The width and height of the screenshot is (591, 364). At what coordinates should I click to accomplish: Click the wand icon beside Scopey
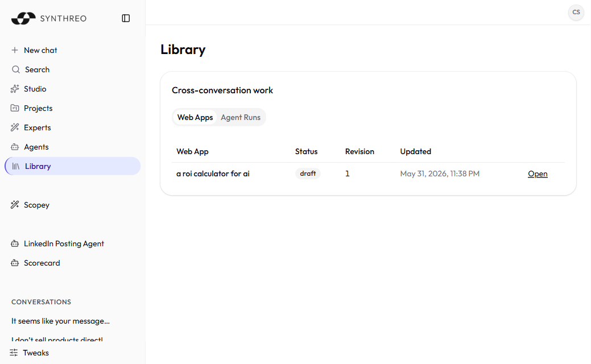coord(15,205)
